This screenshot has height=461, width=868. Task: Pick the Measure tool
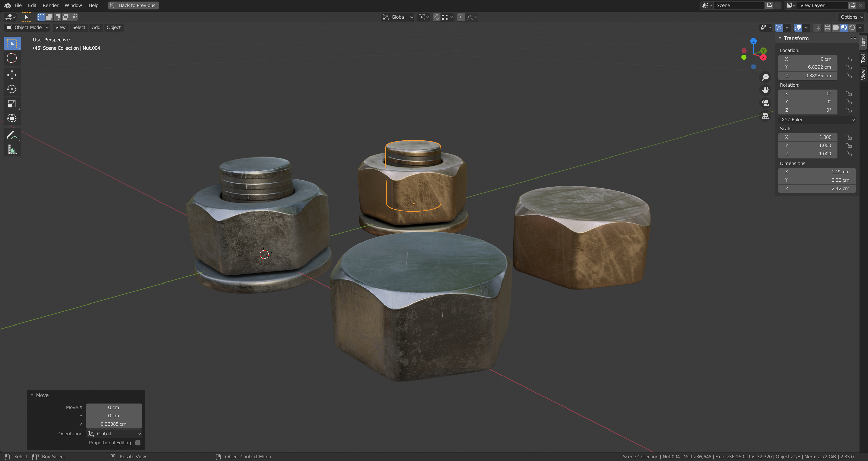[12, 150]
